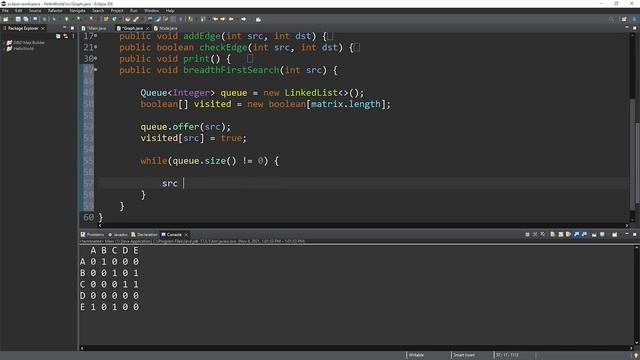Open the Navigate menu

coord(78,11)
